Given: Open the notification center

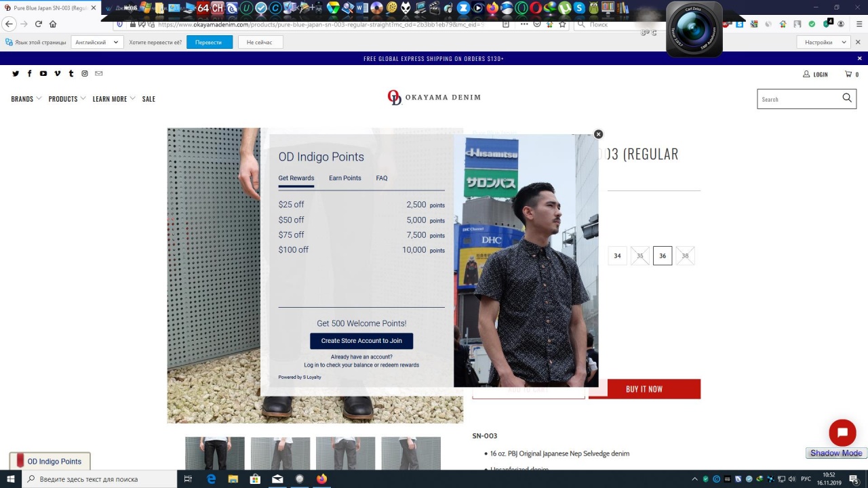Looking at the screenshot, I should pyautogui.click(x=854, y=479).
